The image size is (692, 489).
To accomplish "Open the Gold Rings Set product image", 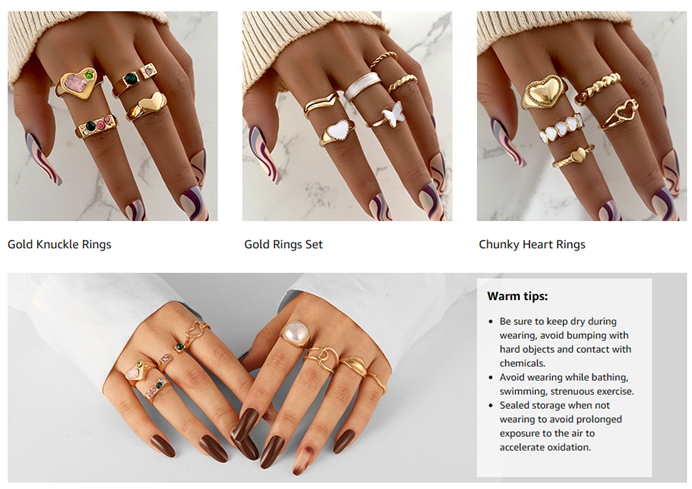I will pyautogui.click(x=347, y=116).
